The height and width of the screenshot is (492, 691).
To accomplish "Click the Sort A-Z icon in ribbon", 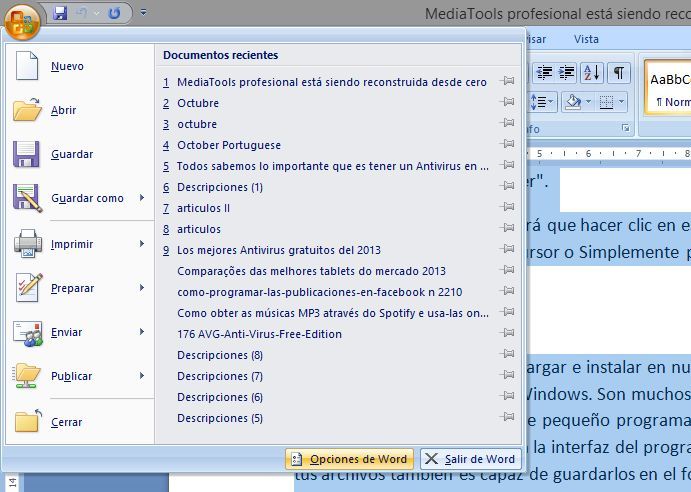I will pos(592,73).
